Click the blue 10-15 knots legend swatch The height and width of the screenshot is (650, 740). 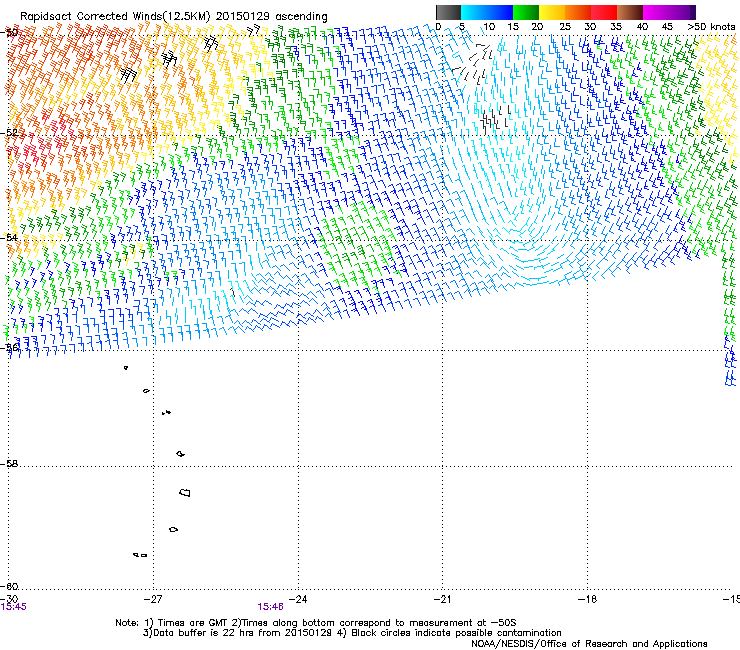(x=499, y=12)
